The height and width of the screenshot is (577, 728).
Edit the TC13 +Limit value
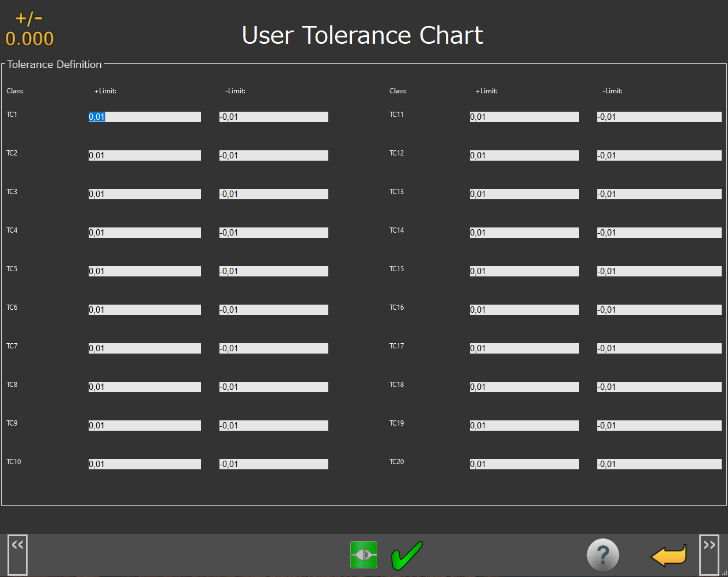(x=524, y=194)
